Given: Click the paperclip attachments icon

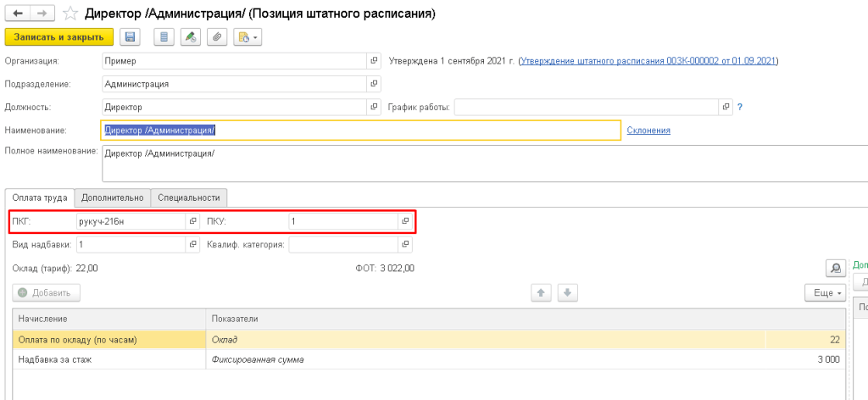Looking at the screenshot, I should [217, 37].
